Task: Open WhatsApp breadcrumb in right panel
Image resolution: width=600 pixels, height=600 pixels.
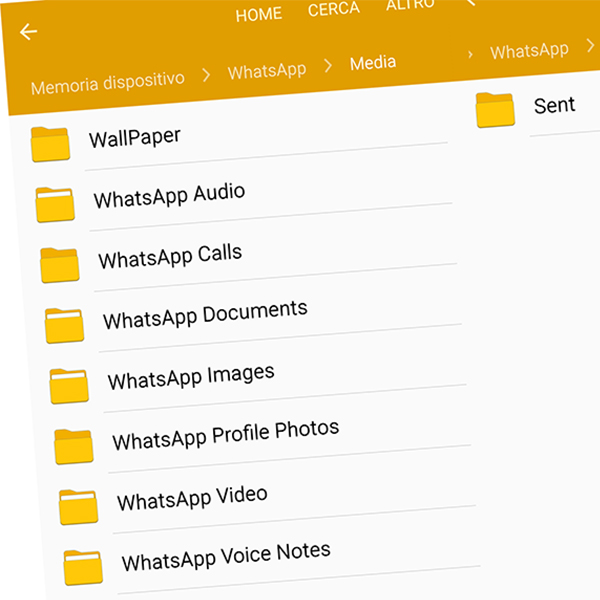Action: 529,51
